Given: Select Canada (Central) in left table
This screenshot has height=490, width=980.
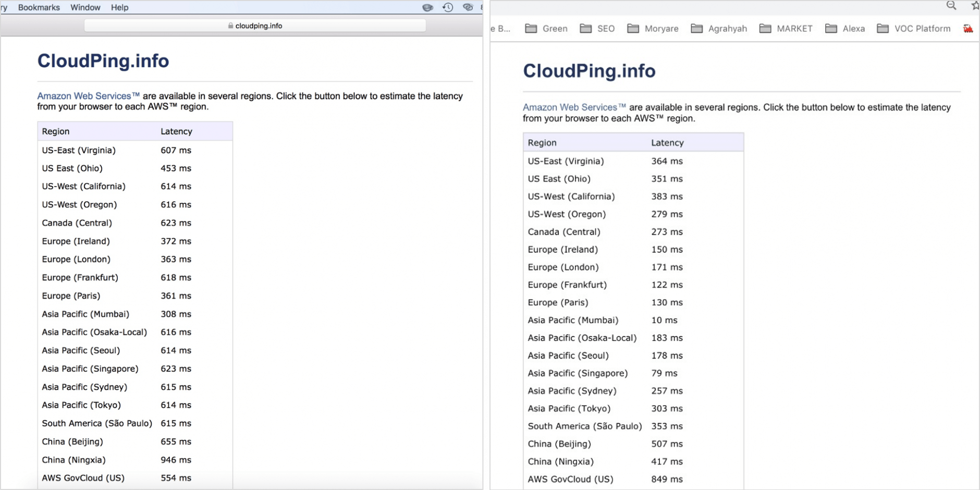Looking at the screenshot, I should click(77, 223).
